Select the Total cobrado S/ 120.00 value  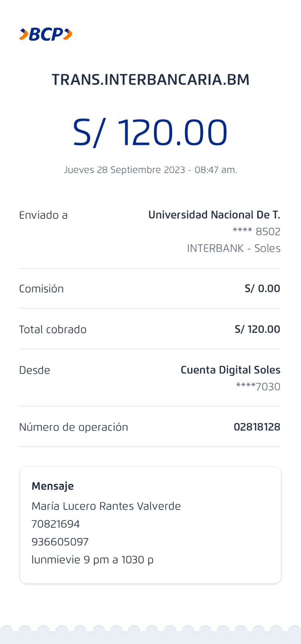257,329
